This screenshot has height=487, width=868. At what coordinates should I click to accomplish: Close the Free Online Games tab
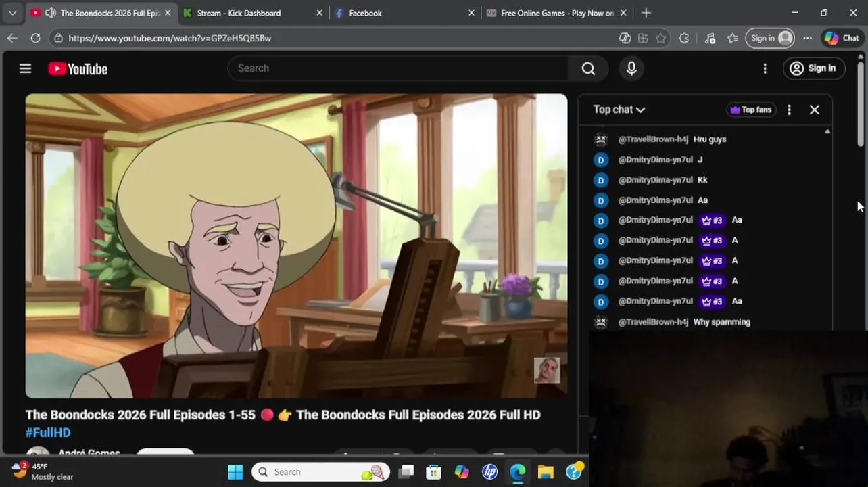coord(623,13)
